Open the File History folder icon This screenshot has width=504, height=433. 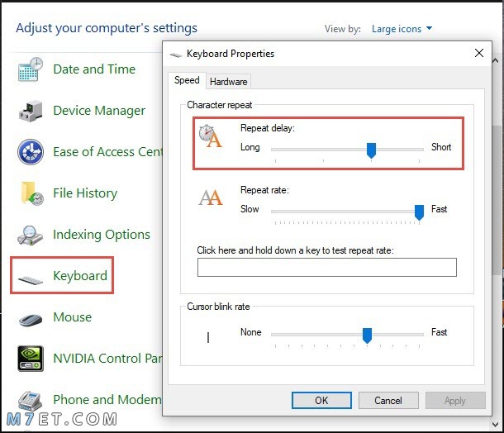click(31, 193)
